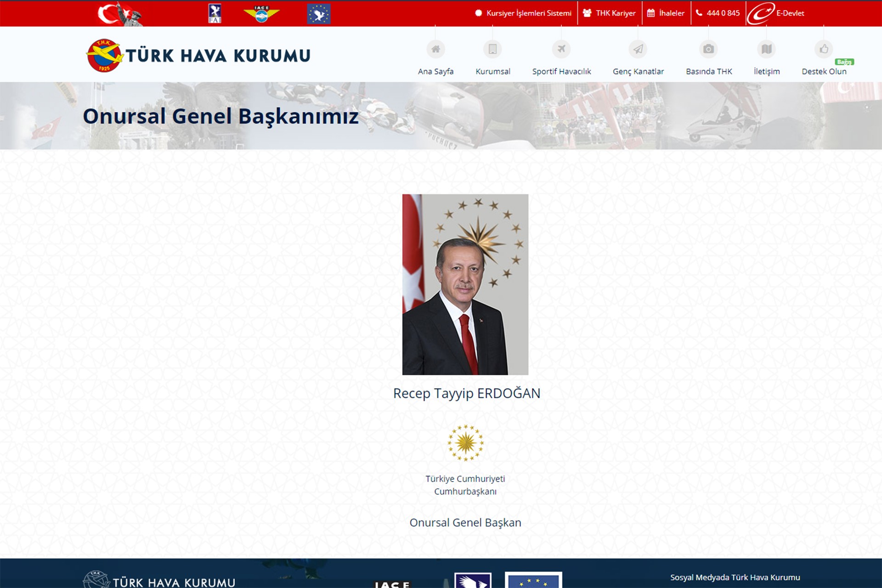
Task: Open the FAI logo link
Action: 215,13
